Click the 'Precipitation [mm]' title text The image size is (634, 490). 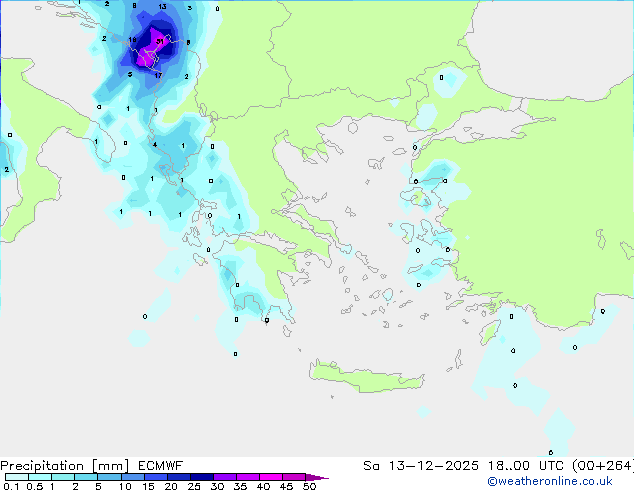pyautogui.click(x=65, y=466)
